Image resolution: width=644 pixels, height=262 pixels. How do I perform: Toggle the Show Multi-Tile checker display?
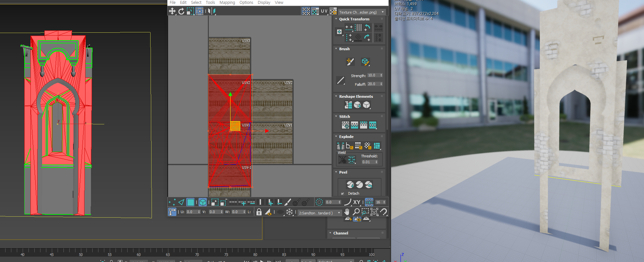306,11
